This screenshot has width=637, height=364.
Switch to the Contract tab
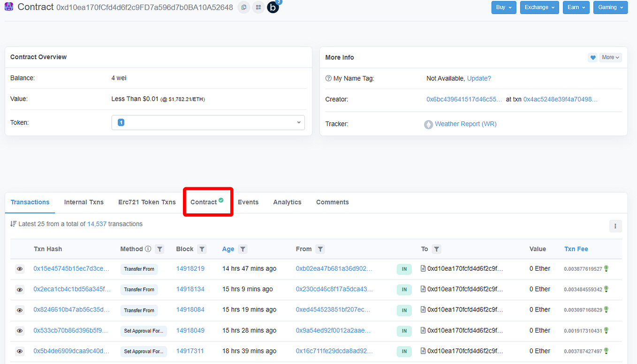[206, 202]
